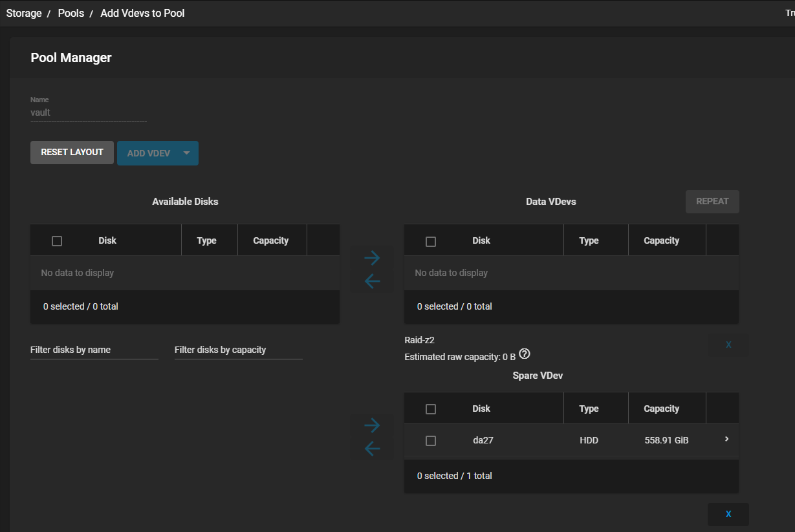Click the Pool Manager heading
The height and width of the screenshot is (532, 795).
(x=71, y=58)
